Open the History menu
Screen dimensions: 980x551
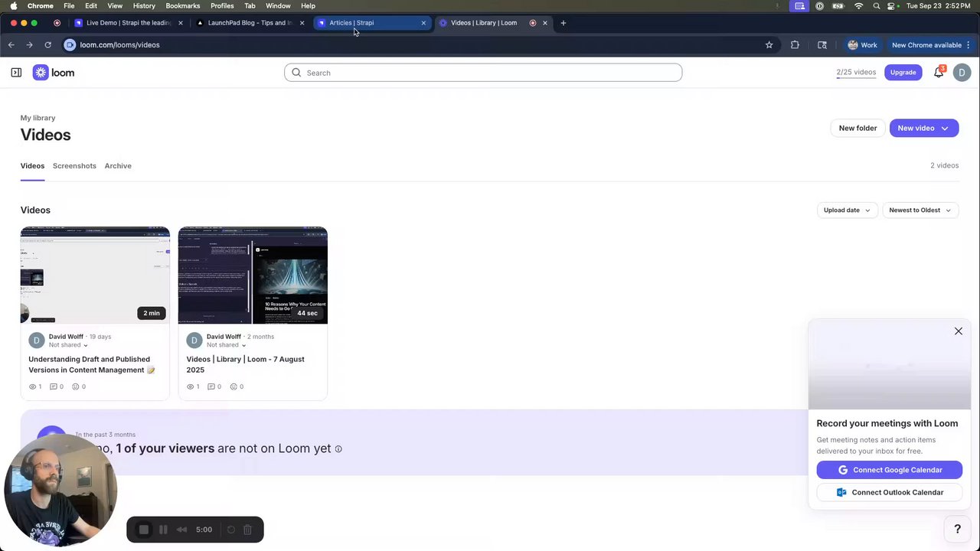tap(144, 6)
